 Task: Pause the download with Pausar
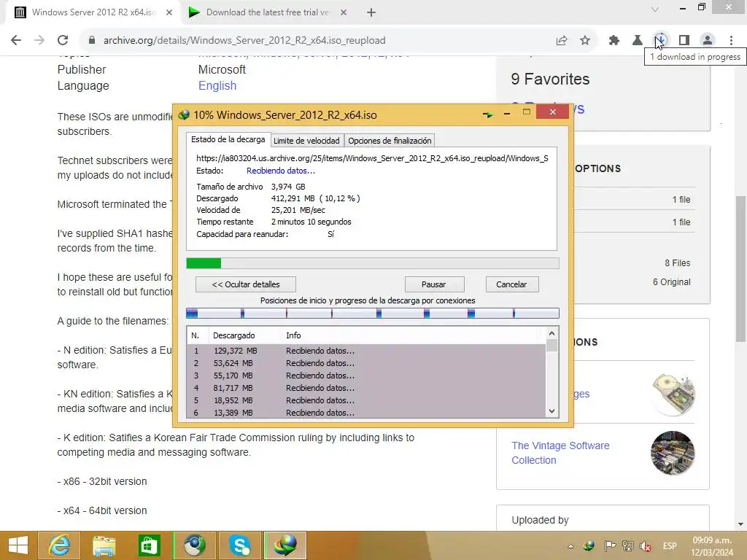[434, 284]
